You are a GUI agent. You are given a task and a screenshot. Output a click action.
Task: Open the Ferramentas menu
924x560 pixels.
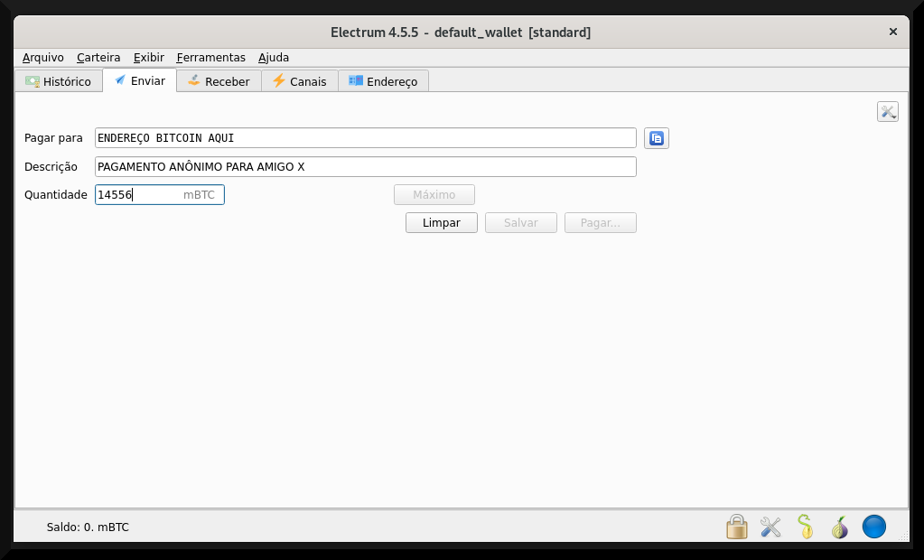click(x=211, y=57)
